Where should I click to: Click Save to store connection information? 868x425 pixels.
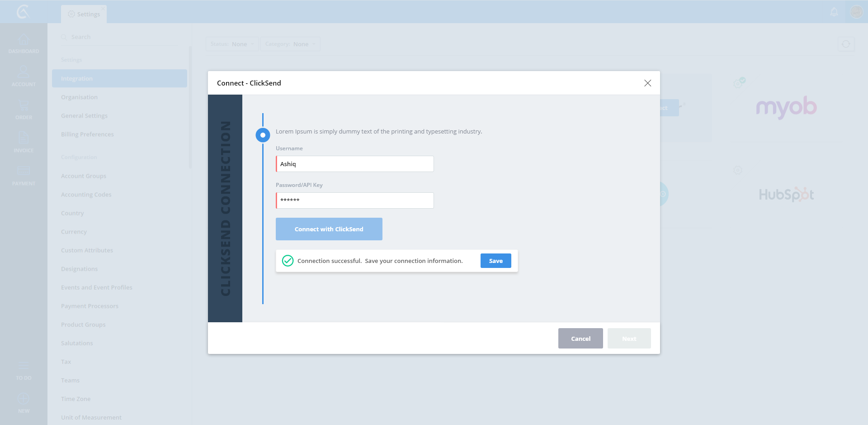(495, 261)
